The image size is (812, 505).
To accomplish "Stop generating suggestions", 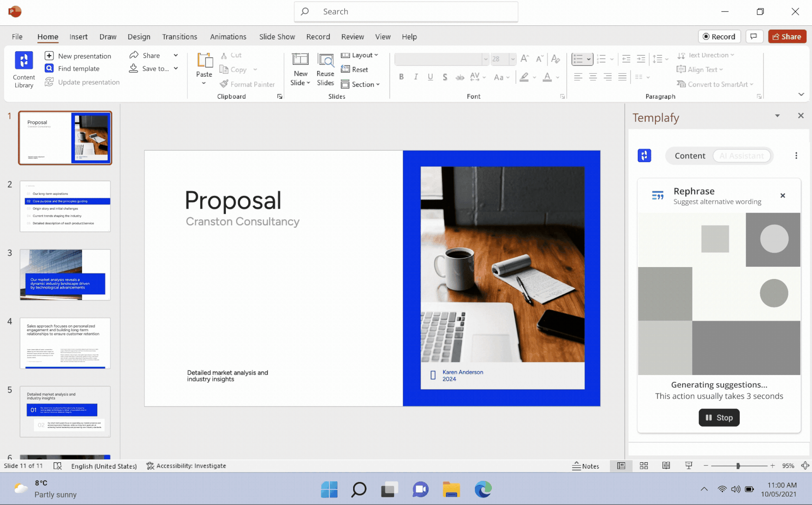I will pyautogui.click(x=719, y=417).
